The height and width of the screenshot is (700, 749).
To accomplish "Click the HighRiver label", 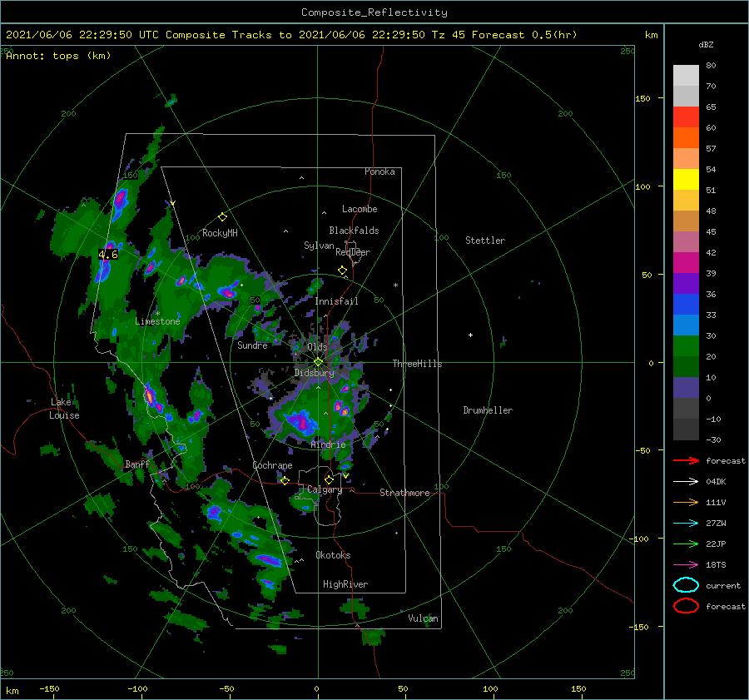I will click(x=345, y=584).
